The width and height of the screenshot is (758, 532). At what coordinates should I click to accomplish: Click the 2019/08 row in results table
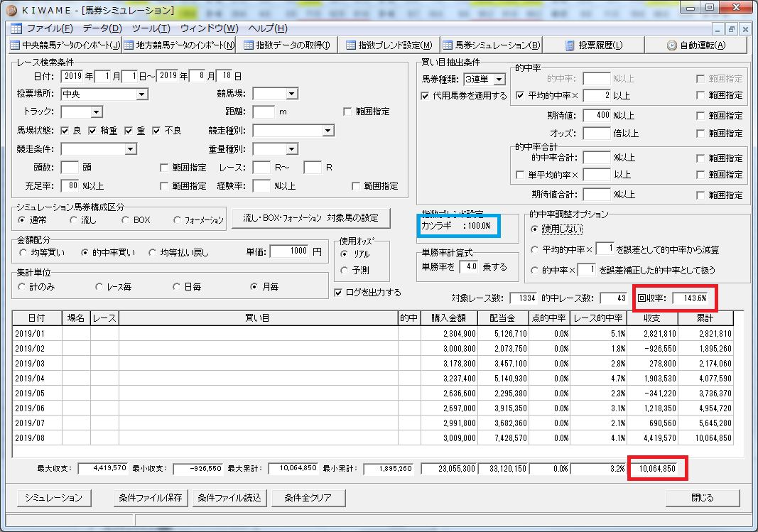coord(373,438)
